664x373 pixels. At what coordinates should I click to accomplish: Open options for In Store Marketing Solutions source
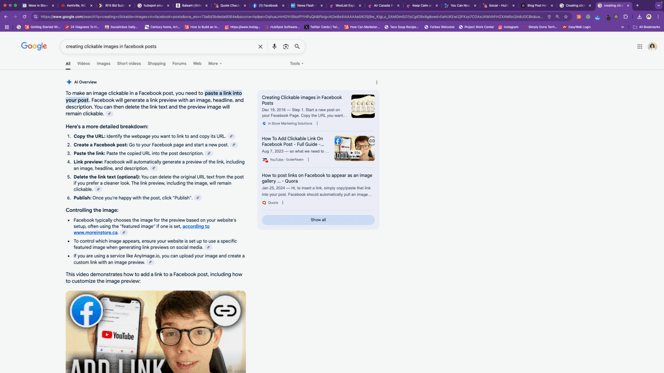[x=317, y=124]
